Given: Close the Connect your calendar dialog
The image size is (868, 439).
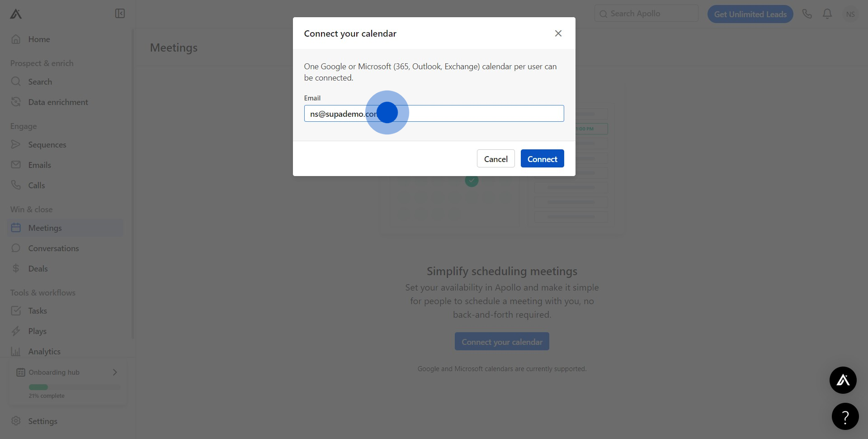Looking at the screenshot, I should point(558,33).
